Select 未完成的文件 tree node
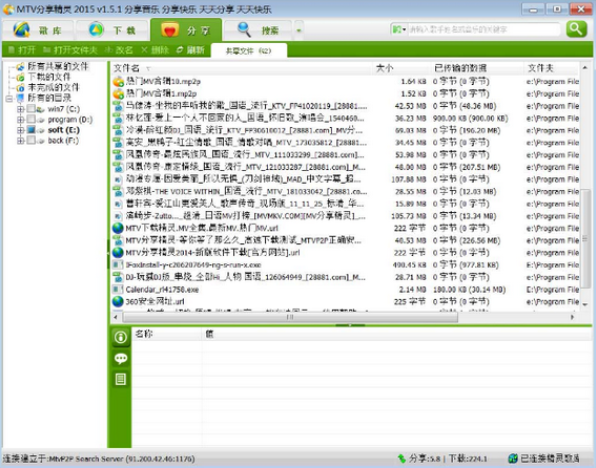Image resolution: width=596 pixels, height=468 pixels. click(x=53, y=87)
